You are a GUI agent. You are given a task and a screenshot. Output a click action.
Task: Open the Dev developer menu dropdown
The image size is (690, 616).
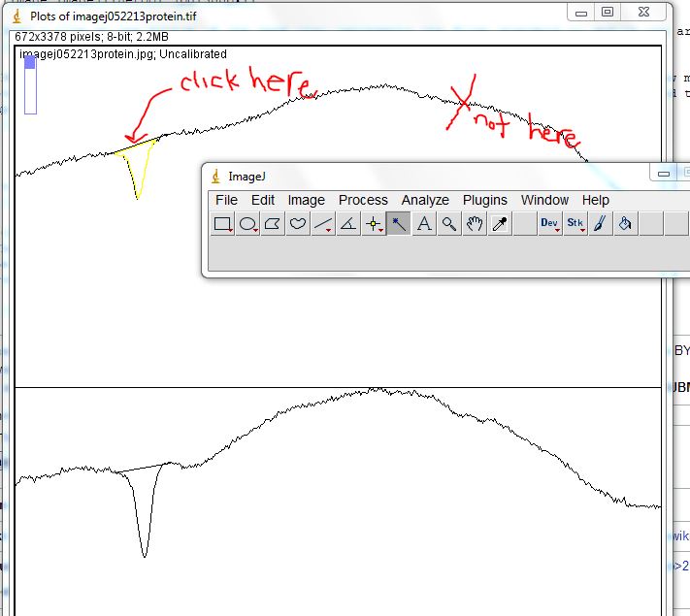point(550,224)
